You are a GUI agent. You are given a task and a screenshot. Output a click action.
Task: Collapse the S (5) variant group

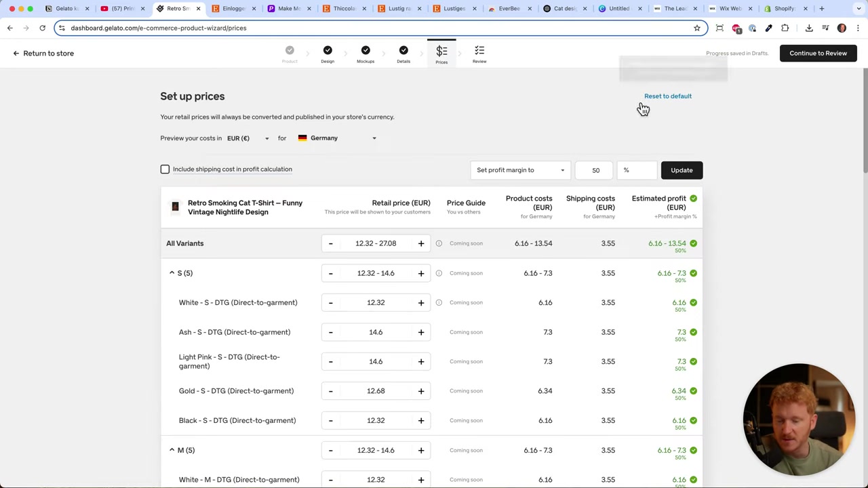point(172,273)
